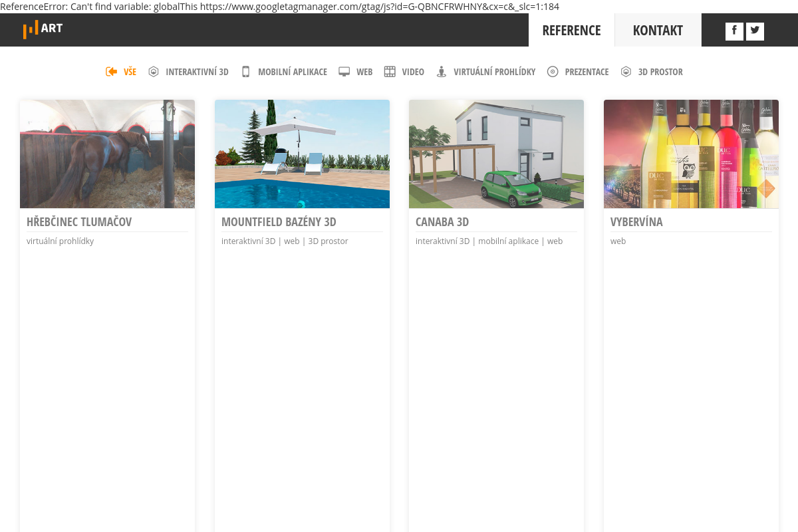Click the 'web' tag under Vybervína
Viewport: 798px width, 532px height.
618,241
